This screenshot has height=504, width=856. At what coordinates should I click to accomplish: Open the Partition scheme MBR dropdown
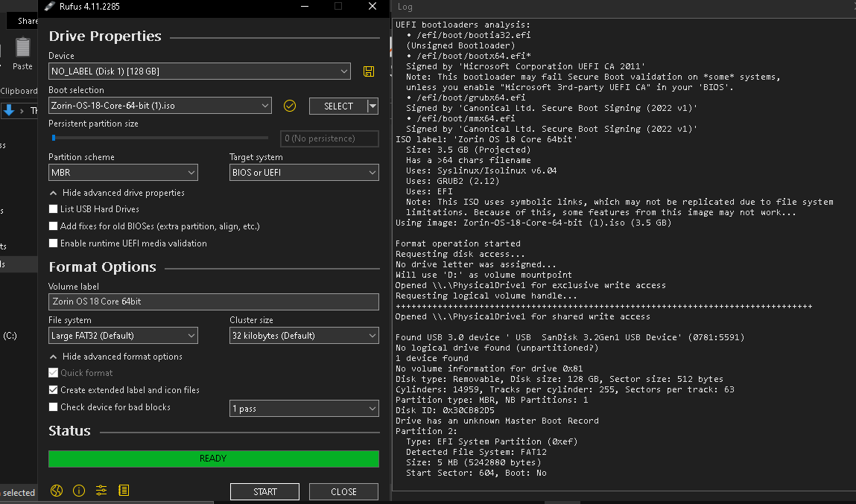coord(123,173)
